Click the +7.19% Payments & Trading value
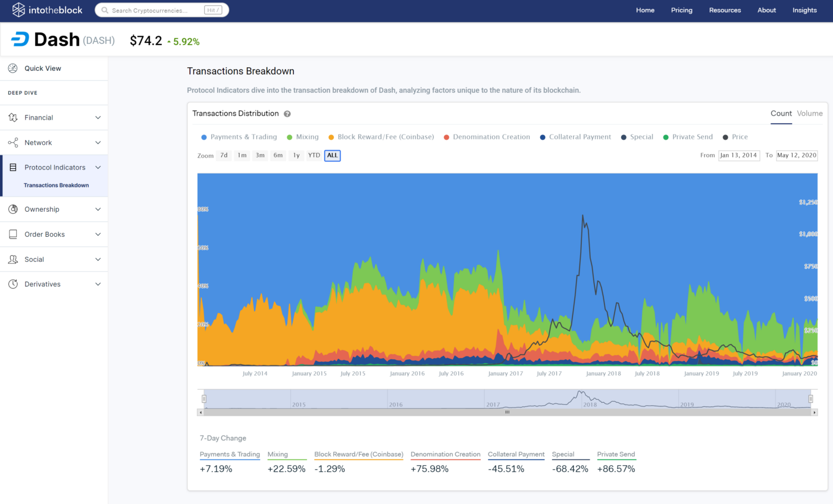The height and width of the screenshot is (504, 833). click(216, 469)
